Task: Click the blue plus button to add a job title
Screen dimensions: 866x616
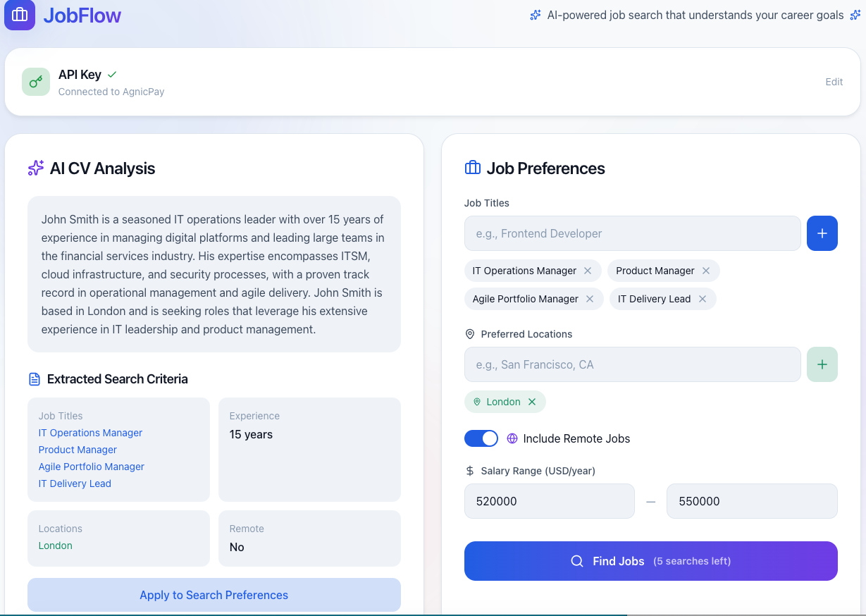Action: (x=822, y=233)
